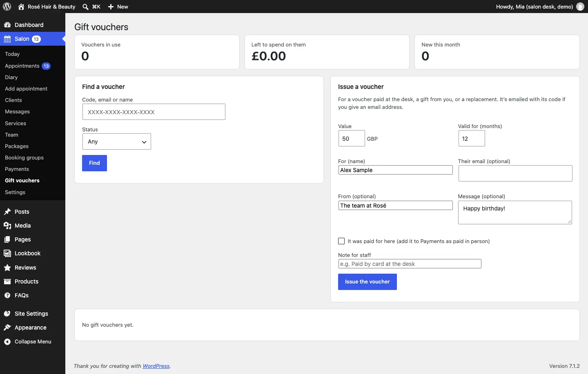Click the Valid for months field
Viewport: 588px width, 374px height.
tap(472, 138)
